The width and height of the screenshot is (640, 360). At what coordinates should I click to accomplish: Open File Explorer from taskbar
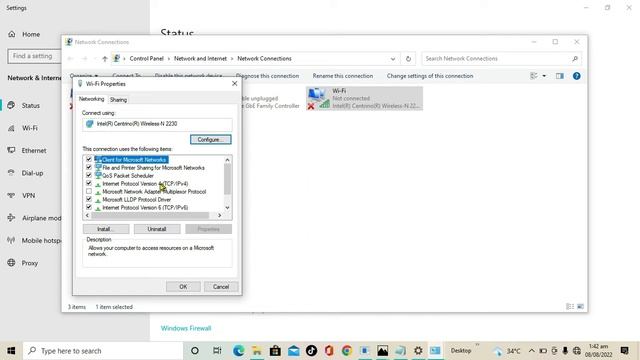point(257,351)
